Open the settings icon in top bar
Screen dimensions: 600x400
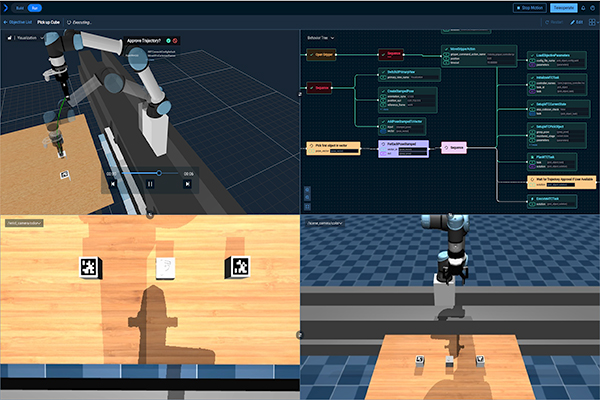pos(592,8)
